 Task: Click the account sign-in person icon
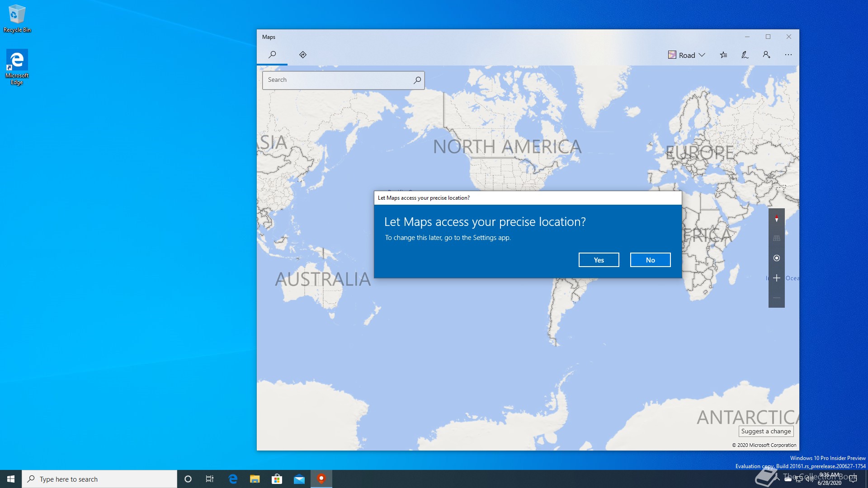(x=767, y=55)
